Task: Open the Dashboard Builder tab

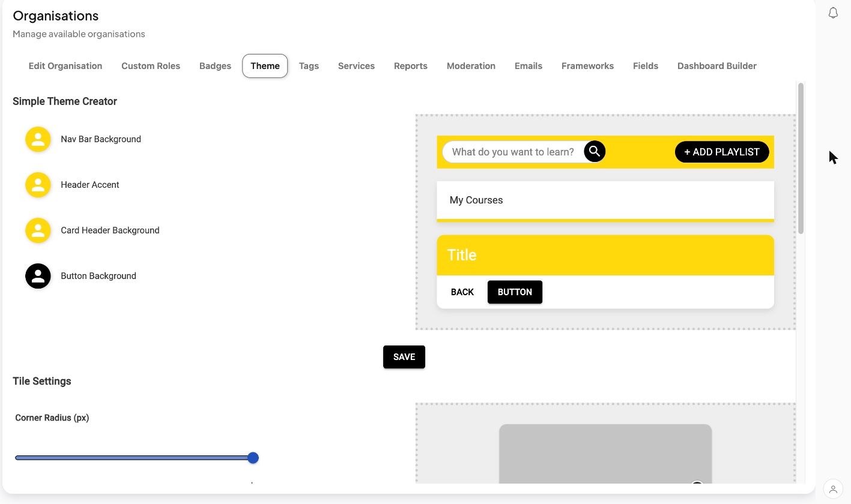Action: pos(717,66)
